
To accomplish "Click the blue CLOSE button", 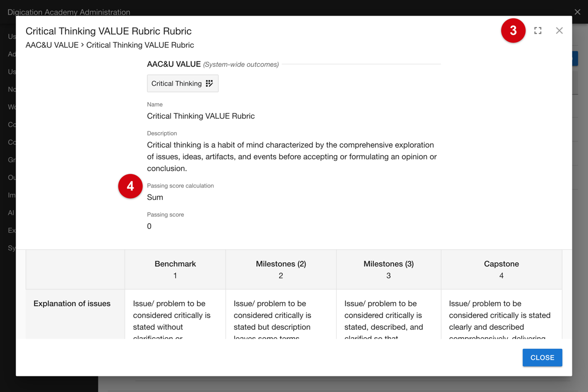I will coord(542,357).
